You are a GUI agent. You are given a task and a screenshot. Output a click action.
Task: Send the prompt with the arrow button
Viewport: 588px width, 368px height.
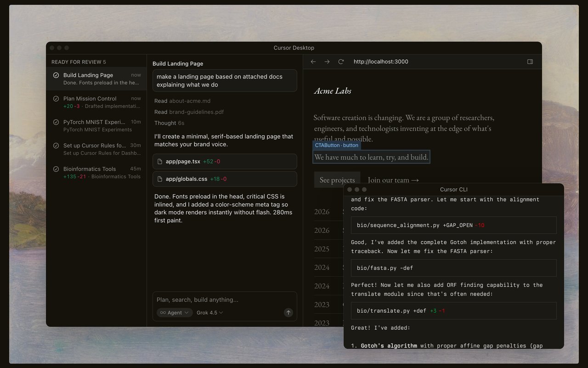288,312
